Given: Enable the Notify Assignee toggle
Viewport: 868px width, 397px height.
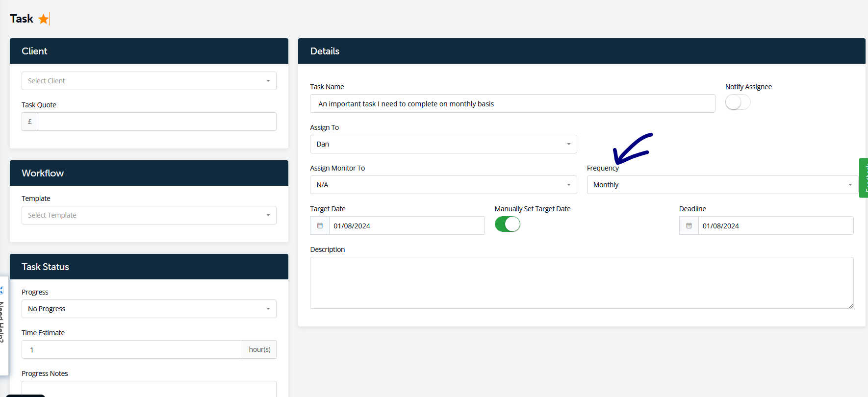Looking at the screenshot, I should pyautogui.click(x=737, y=102).
